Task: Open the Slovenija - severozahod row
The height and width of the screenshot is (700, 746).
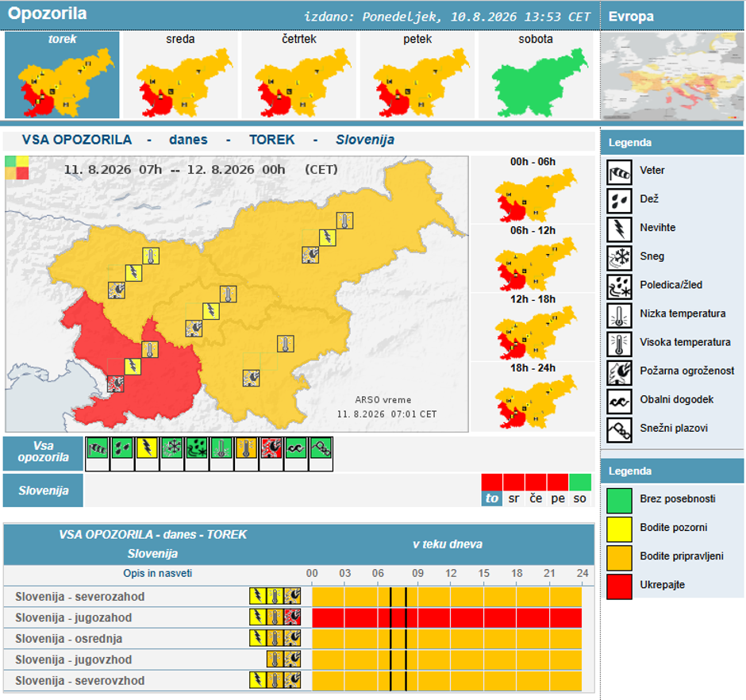Action: [x=298, y=596]
